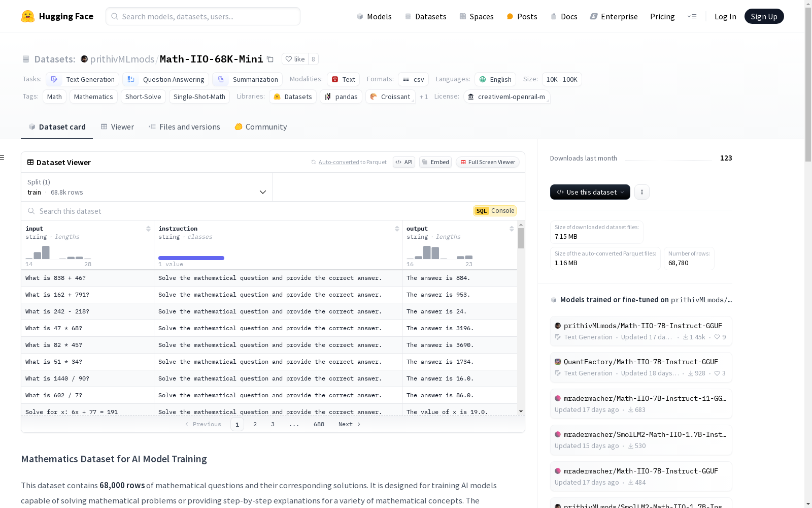
Task: Open the Community tab
Action: point(261,126)
